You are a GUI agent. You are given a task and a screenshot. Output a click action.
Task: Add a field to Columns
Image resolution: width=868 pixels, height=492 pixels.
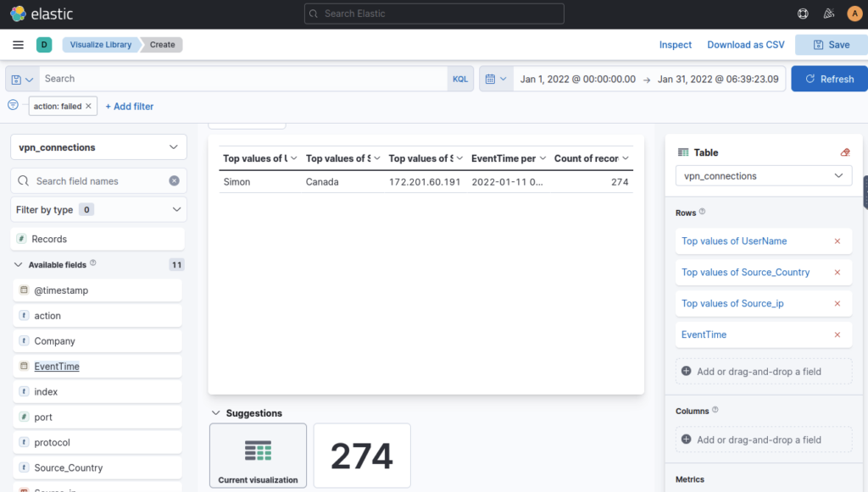click(x=764, y=439)
